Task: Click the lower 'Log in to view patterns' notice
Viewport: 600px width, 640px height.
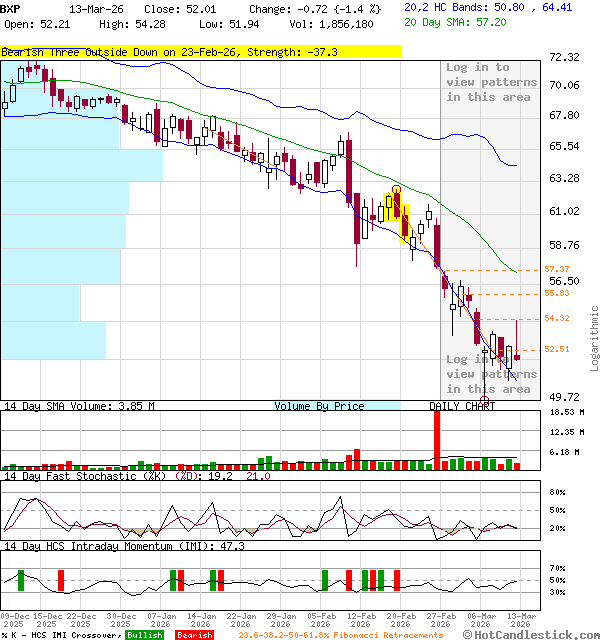Action: coord(491,374)
